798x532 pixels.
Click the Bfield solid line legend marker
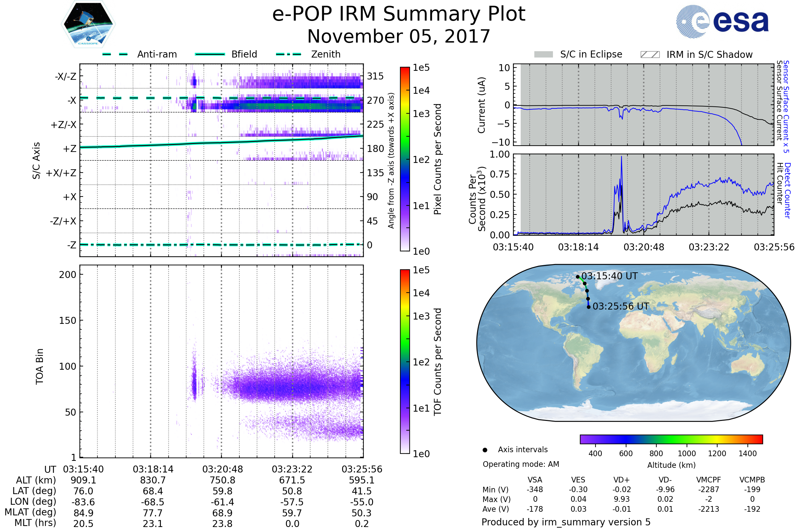click(x=210, y=54)
